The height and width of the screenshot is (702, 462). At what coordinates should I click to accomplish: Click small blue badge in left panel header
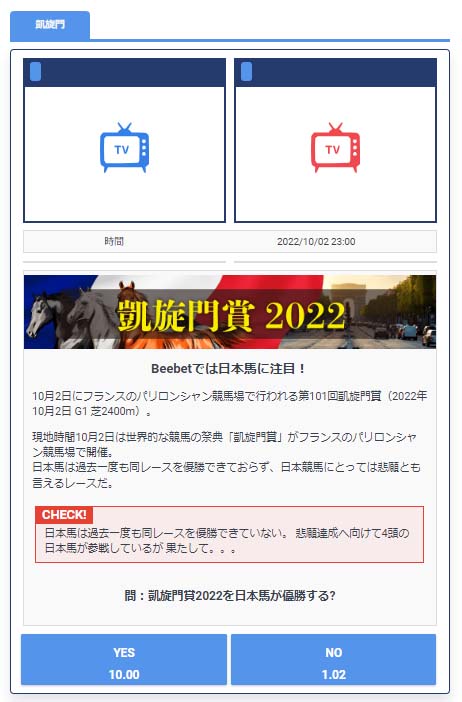pyautogui.click(x=35, y=72)
